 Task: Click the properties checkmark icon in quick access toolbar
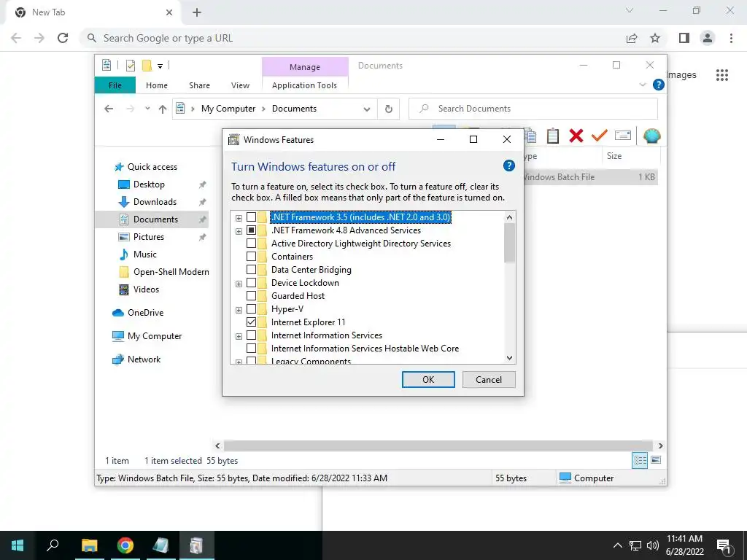pos(130,66)
